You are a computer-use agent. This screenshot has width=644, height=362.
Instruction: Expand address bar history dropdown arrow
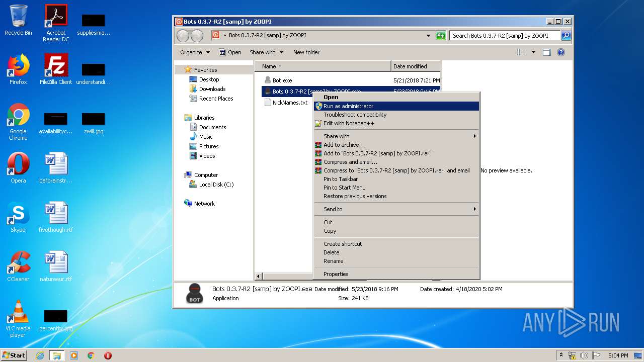point(429,36)
